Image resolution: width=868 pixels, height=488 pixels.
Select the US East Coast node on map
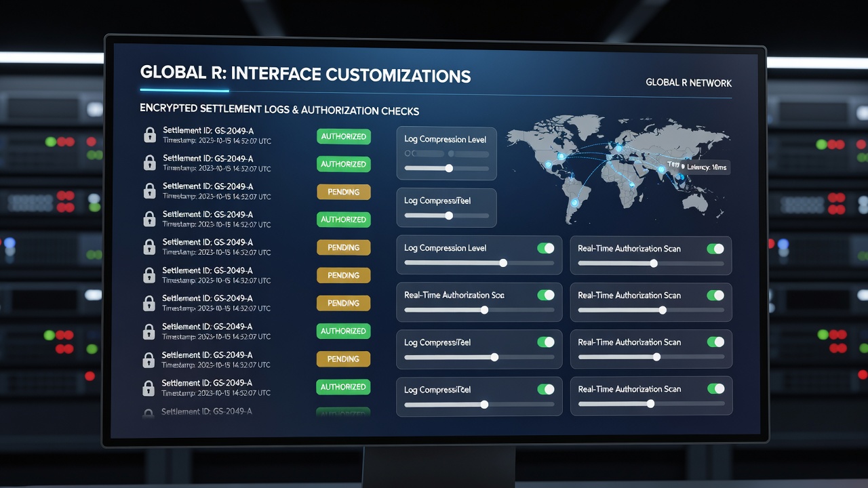click(x=561, y=156)
